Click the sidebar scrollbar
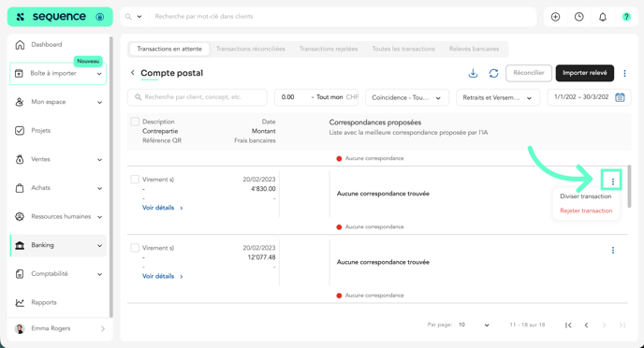The width and height of the screenshot is (644, 348). 110,177
